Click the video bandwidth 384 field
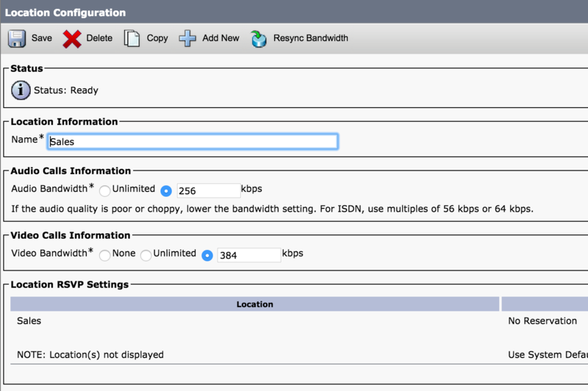This screenshot has height=391, width=588. coord(249,255)
